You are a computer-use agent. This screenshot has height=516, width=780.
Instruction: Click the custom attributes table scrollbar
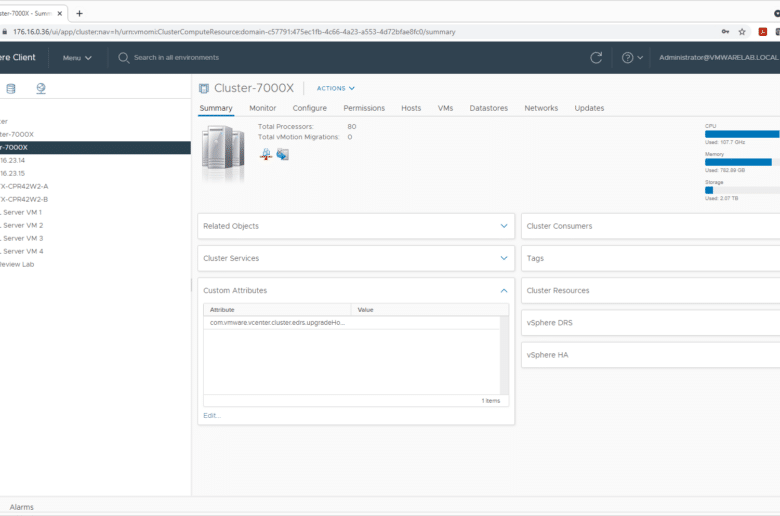[504, 355]
